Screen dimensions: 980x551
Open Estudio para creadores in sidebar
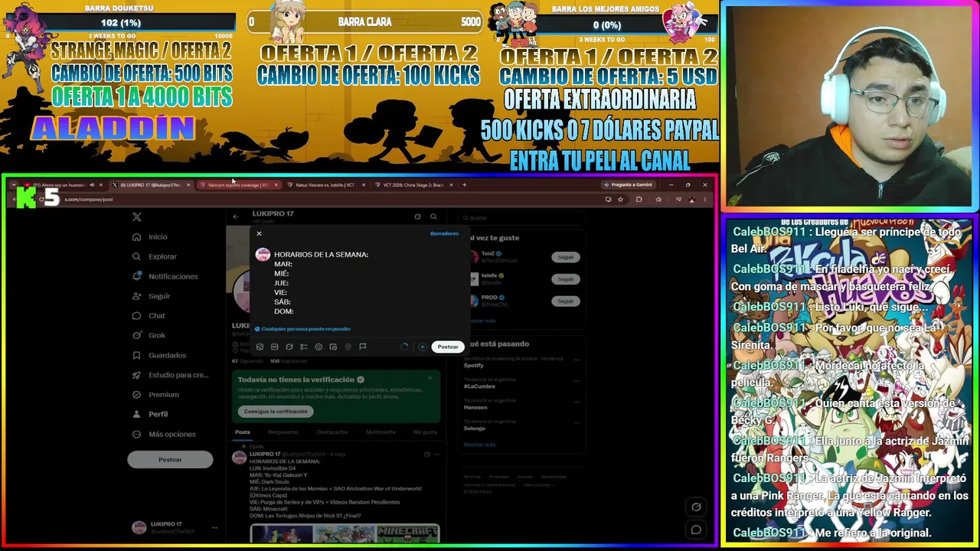171,375
